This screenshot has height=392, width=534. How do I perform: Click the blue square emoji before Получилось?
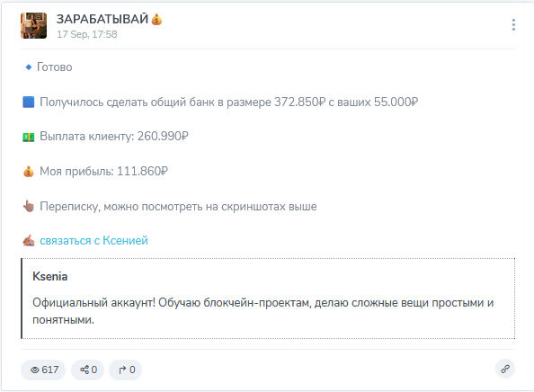click(x=28, y=102)
